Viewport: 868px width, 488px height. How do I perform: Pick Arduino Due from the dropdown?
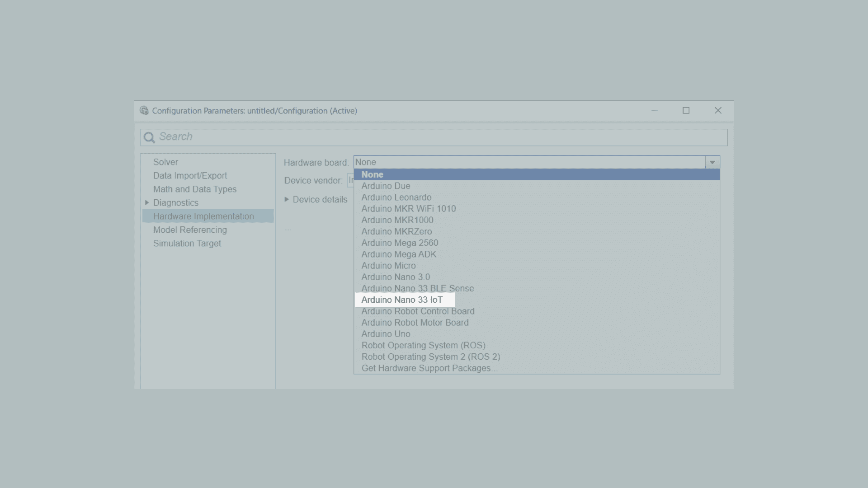point(386,186)
